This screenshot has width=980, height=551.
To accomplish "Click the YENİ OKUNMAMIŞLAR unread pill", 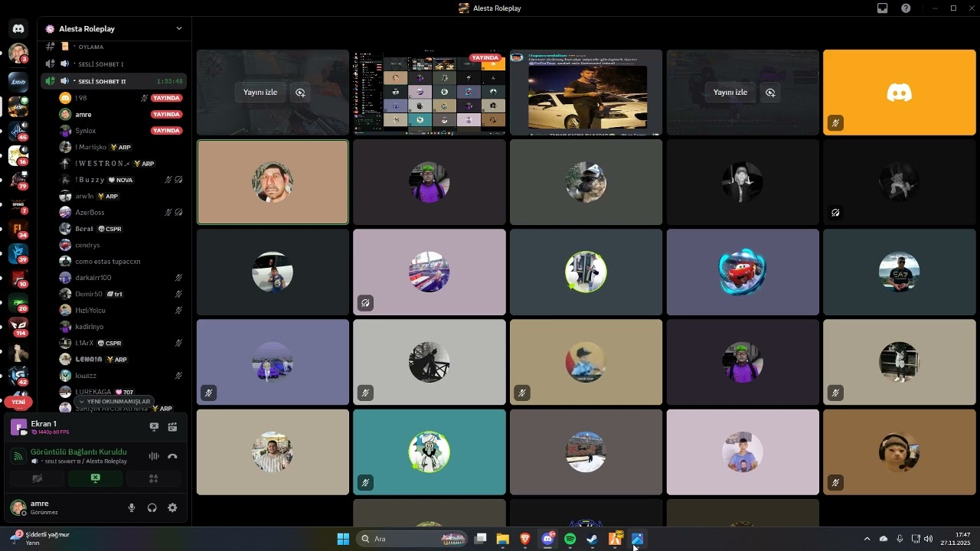I will pyautogui.click(x=114, y=402).
